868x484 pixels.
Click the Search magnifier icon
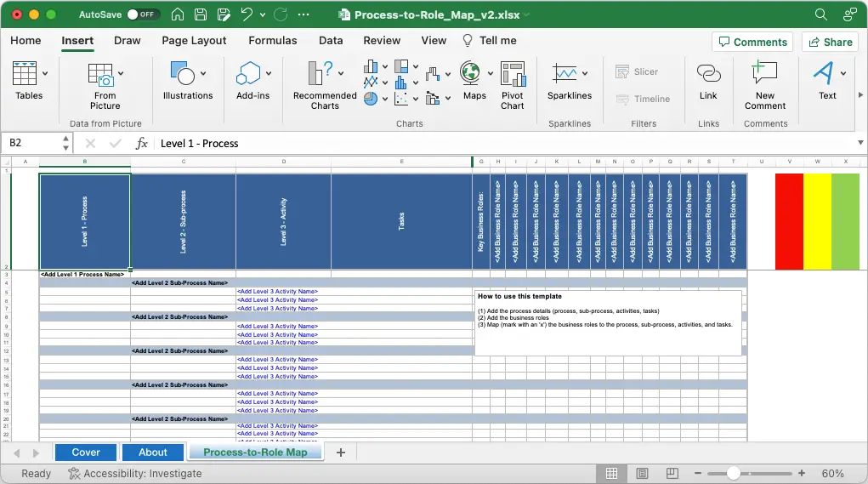(821, 14)
